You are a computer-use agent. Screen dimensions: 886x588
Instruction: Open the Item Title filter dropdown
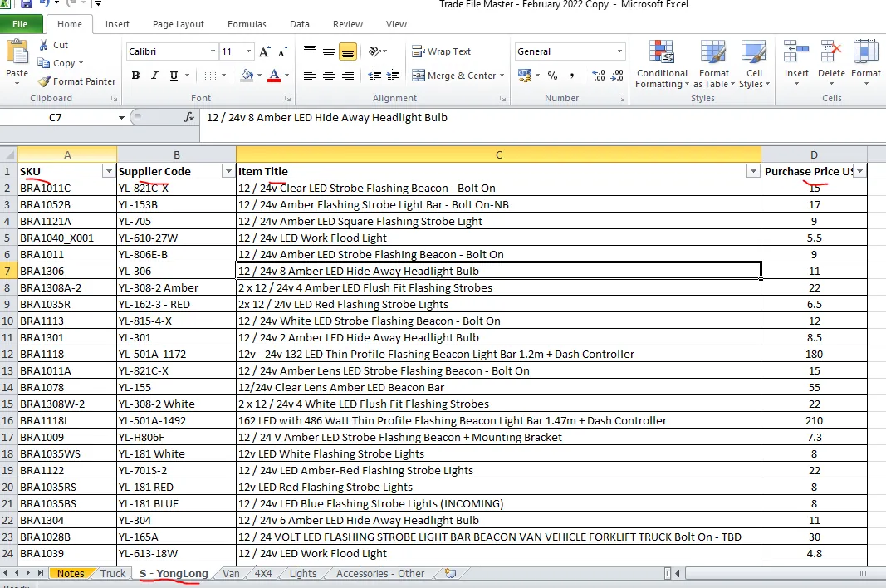(x=752, y=171)
